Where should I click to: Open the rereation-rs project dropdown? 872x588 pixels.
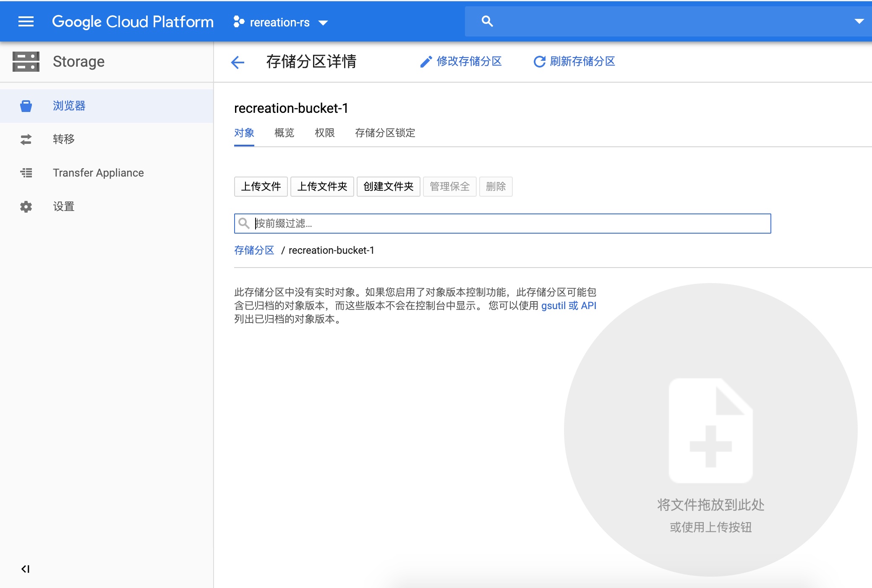coord(280,22)
